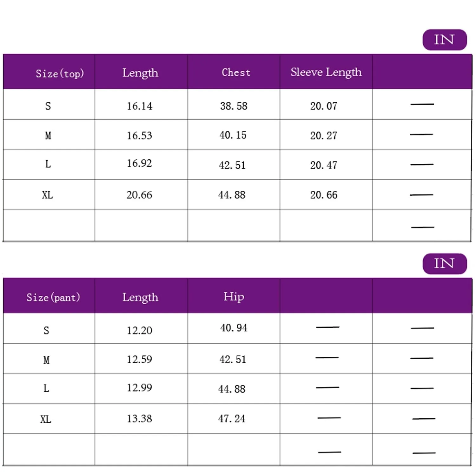
Task: Select the Size(pant) column header
Action: click(53, 297)
